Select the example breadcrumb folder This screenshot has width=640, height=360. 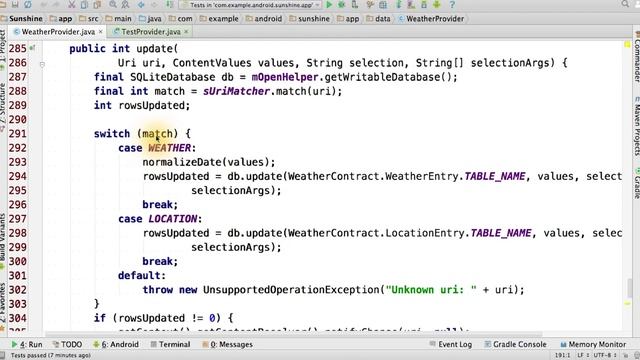pyautogui.click(x=219, y=19)
